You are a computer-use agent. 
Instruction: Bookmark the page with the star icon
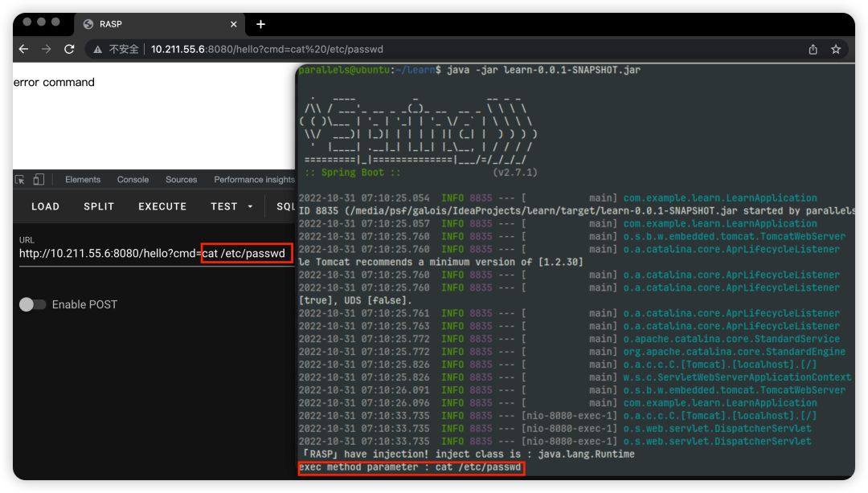coord(836,49)
